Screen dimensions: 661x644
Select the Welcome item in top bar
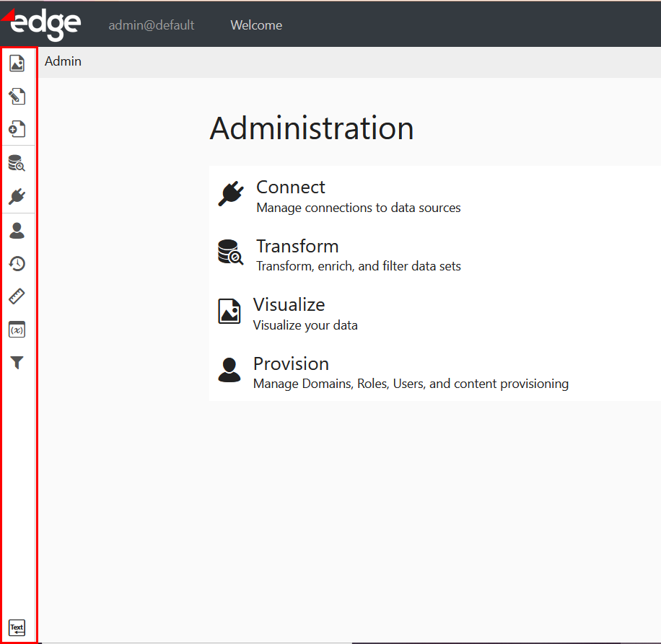(256, 25)
